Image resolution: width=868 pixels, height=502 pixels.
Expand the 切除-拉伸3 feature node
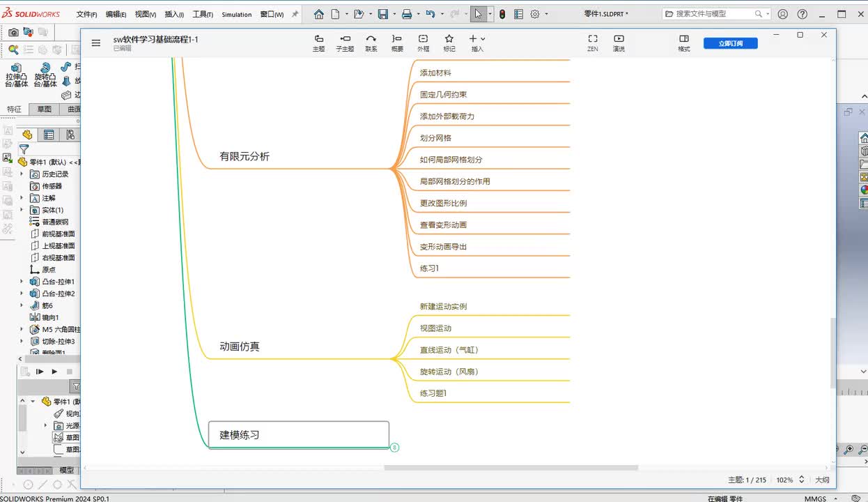(22, 342)
